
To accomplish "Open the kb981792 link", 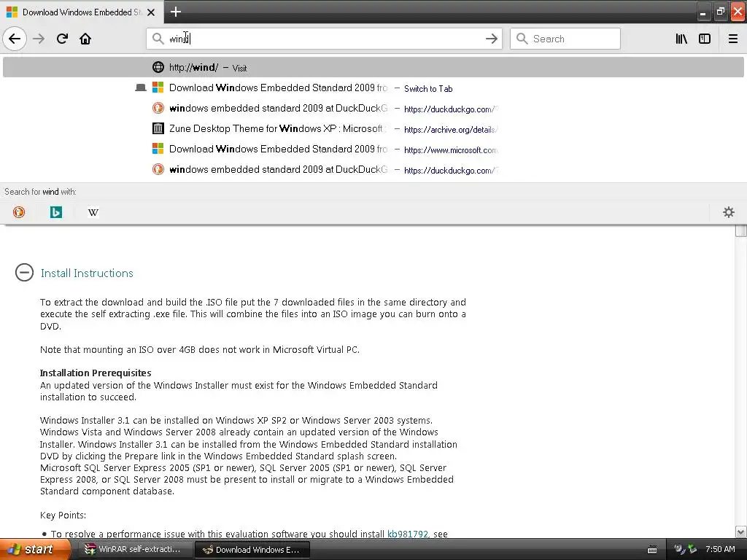I will pyautogui.click(x=408, y=534).
